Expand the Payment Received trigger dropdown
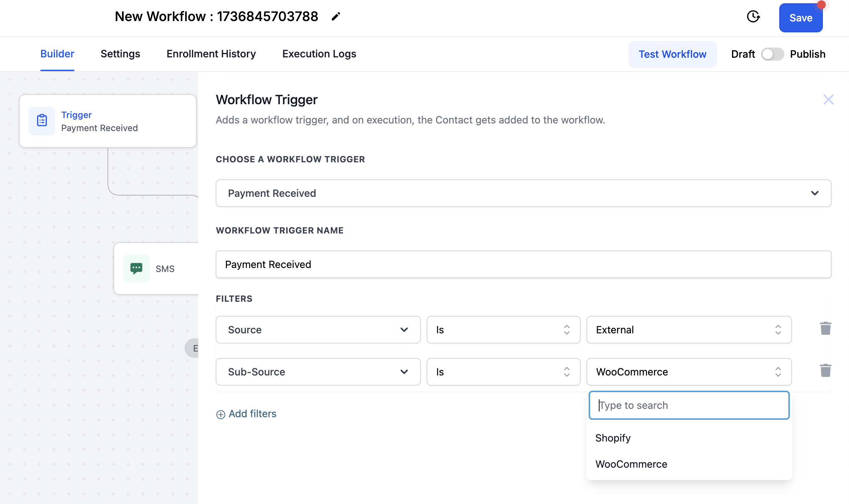The height and width of the screenshot is (504, 849). point(523,193)
